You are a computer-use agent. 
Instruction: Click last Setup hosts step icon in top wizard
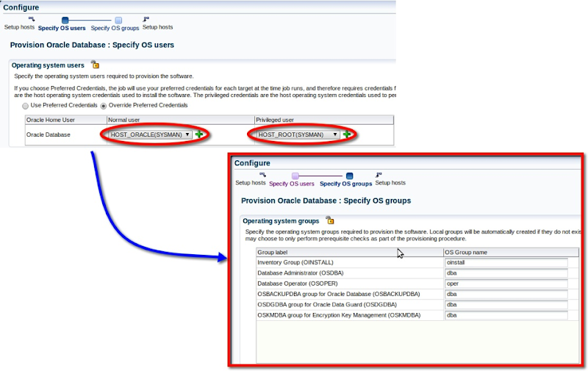[146, 19]
